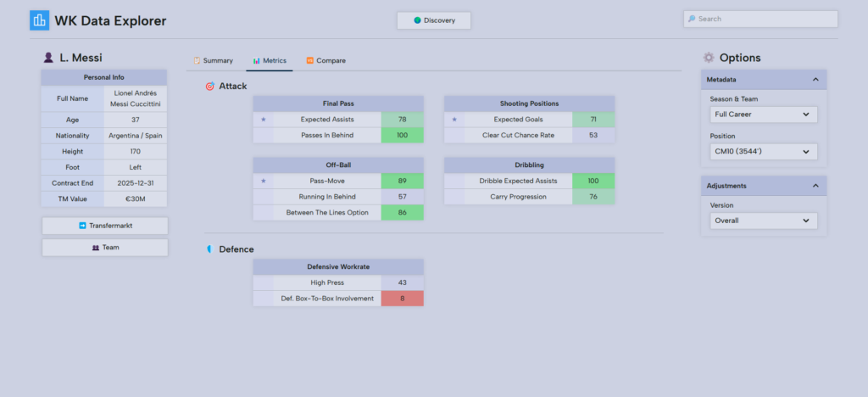Click the Team button
The width and height of the screenshot is (868, 397).
coord(105,248)
